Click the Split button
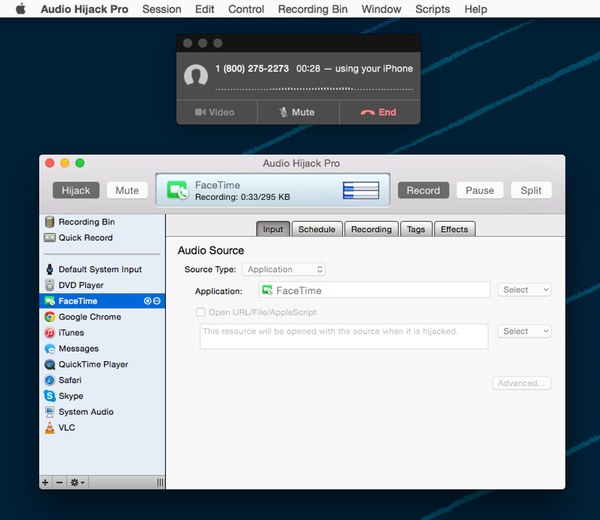The image size is (600, 520). point(531,190)
